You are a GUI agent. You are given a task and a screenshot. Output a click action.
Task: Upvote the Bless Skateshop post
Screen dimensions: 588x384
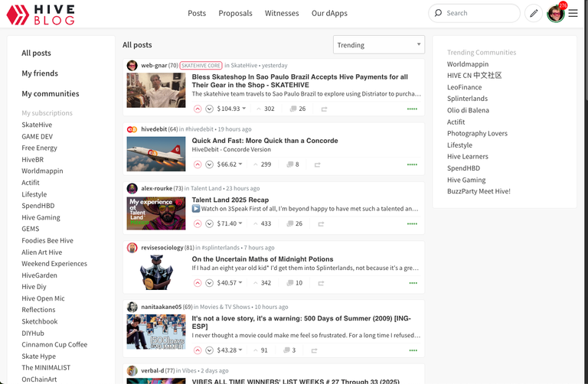coord(198,109)
